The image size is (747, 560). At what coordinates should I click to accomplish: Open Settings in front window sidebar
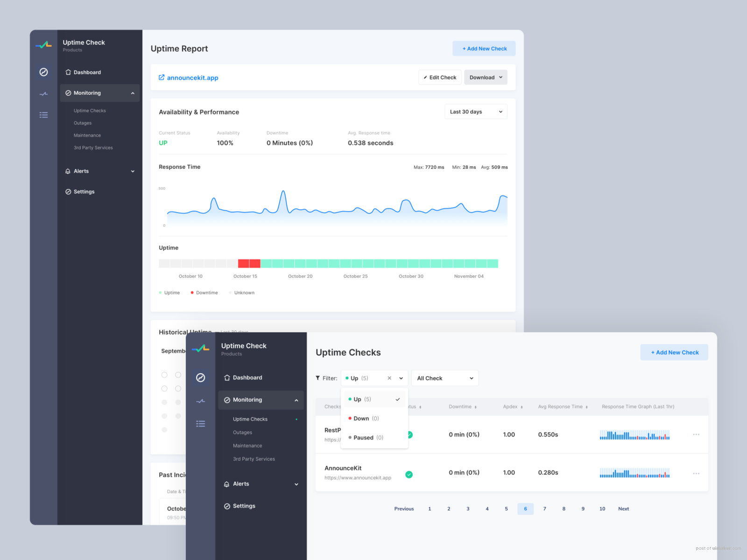pos(240,506)
